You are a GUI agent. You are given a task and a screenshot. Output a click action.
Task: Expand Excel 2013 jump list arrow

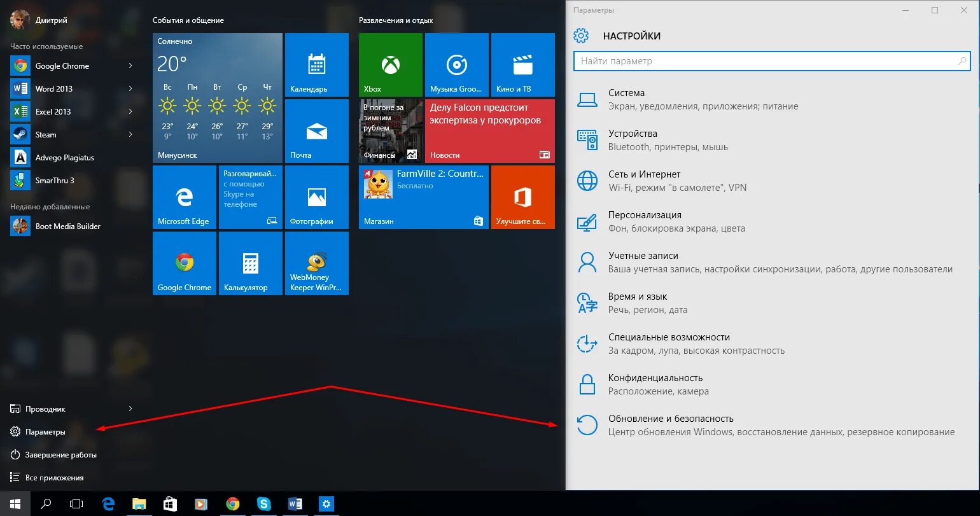130,111
